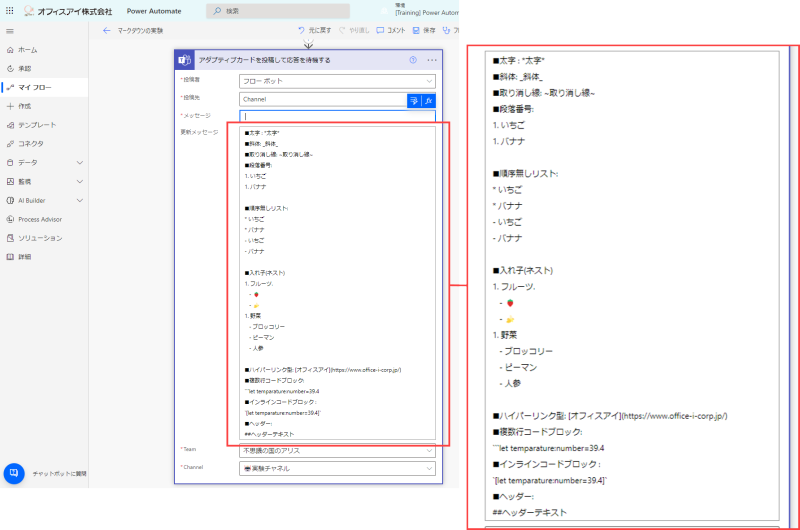
Task: Expand the データ chevron
Action: point(80,163)
